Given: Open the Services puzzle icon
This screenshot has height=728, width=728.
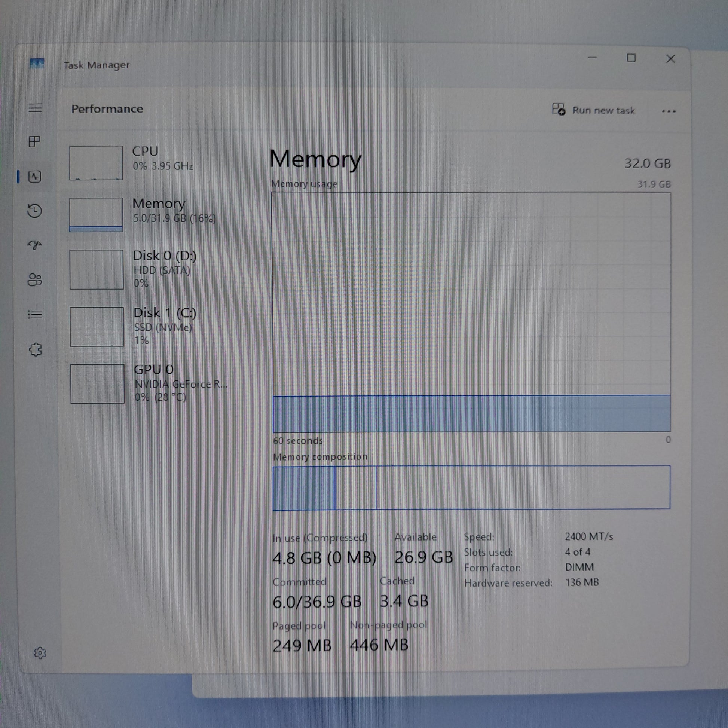Looking at the screenshot, I should (x=36, y=349).
